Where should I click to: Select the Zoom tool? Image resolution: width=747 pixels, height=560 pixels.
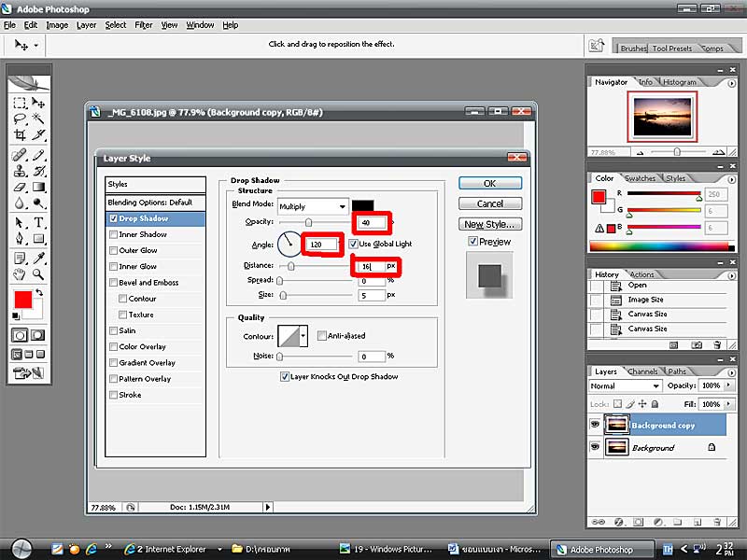tap(38, 273)
